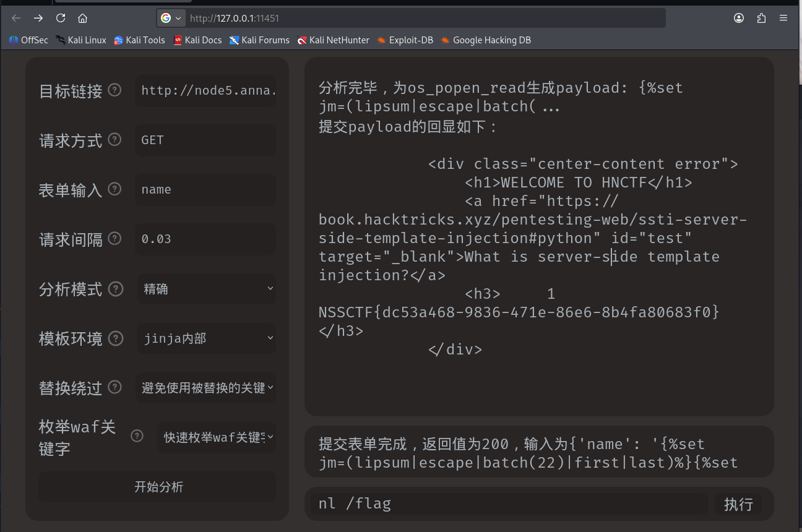
Task: Click the 目标链接 label
Action: pos(71,91)
